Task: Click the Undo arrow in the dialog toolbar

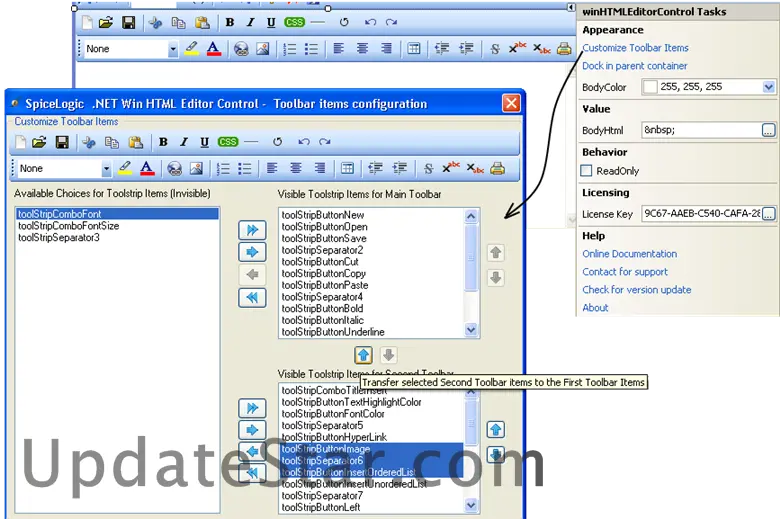Action: pyautogui.click(x=303, y=142)
